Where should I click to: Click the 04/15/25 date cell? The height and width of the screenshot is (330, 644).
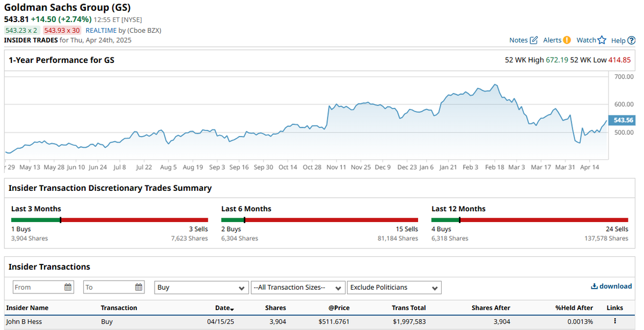[x=220, y=321]
